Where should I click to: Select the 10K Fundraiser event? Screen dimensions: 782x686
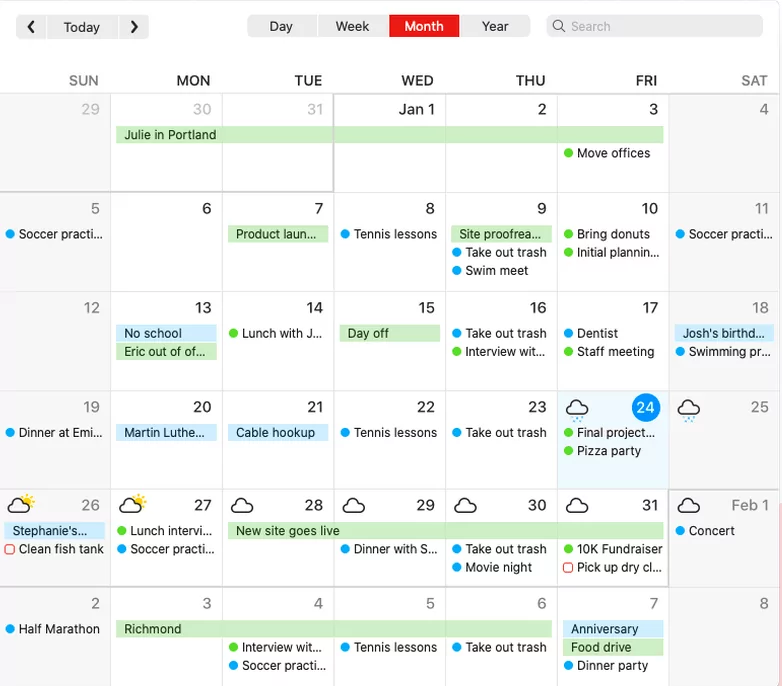pyautogui.click(x=613, y=549)
